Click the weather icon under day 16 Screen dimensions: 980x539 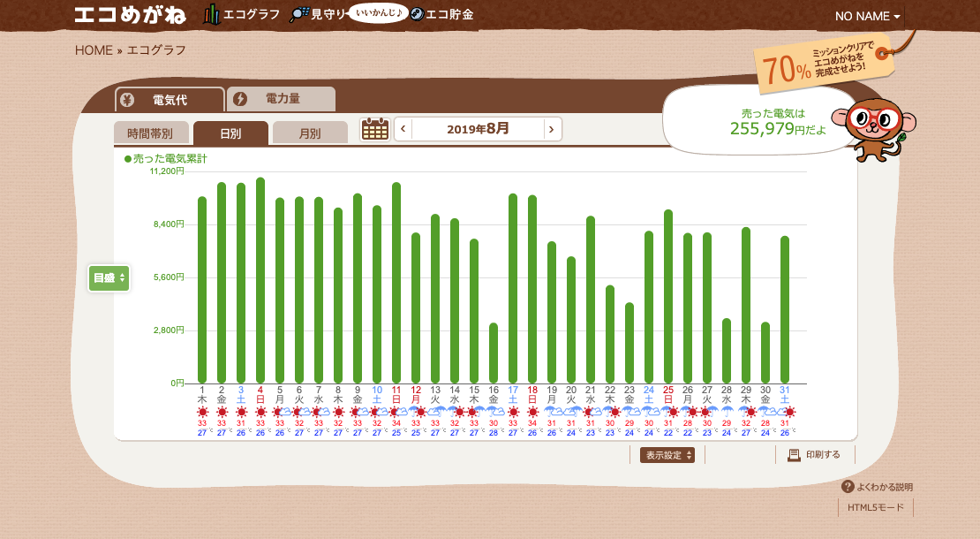point(494,412)
